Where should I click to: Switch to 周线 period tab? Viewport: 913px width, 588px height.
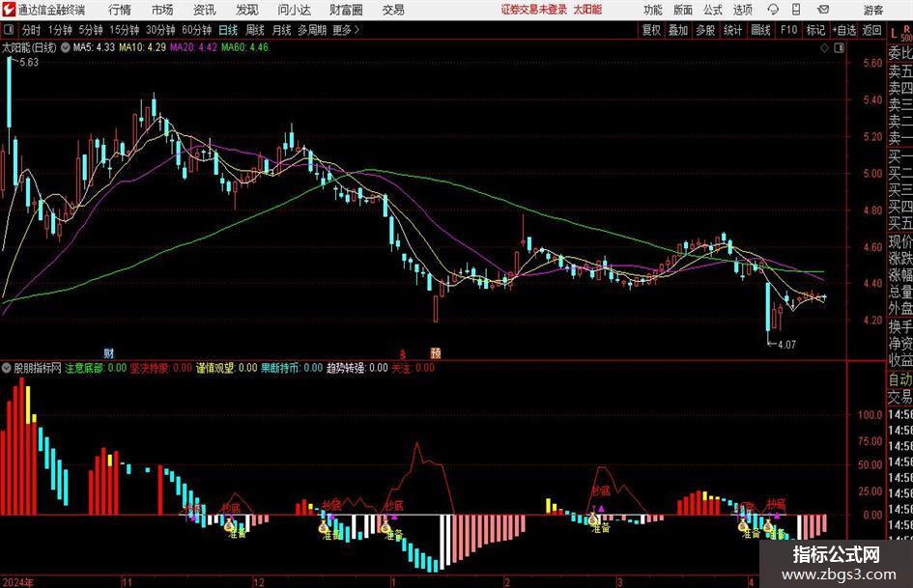tap(255, 30)
